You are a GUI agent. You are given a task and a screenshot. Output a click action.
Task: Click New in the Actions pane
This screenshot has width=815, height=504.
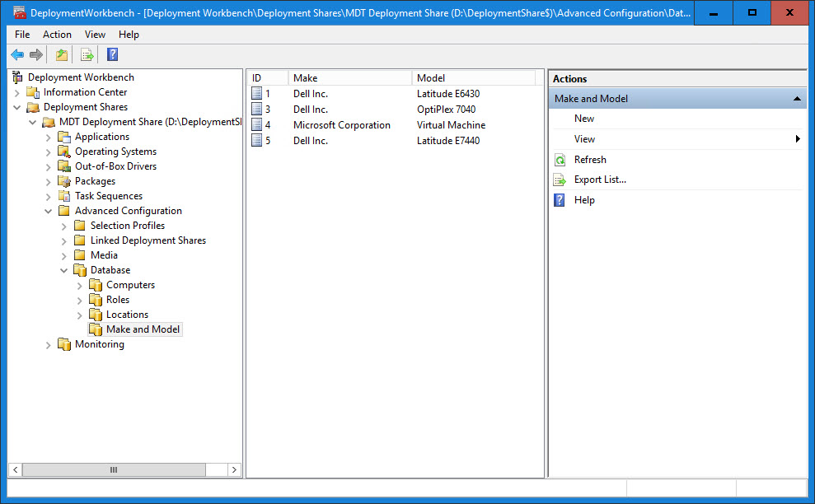(x=584, y=119)
